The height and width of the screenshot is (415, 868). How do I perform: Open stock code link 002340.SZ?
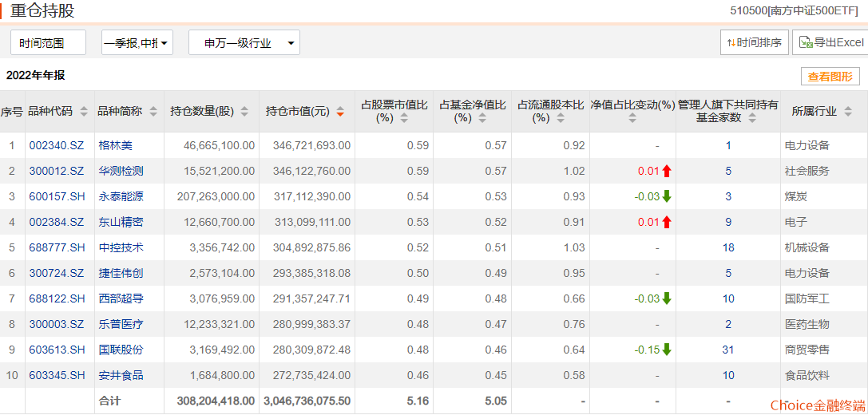57,145
